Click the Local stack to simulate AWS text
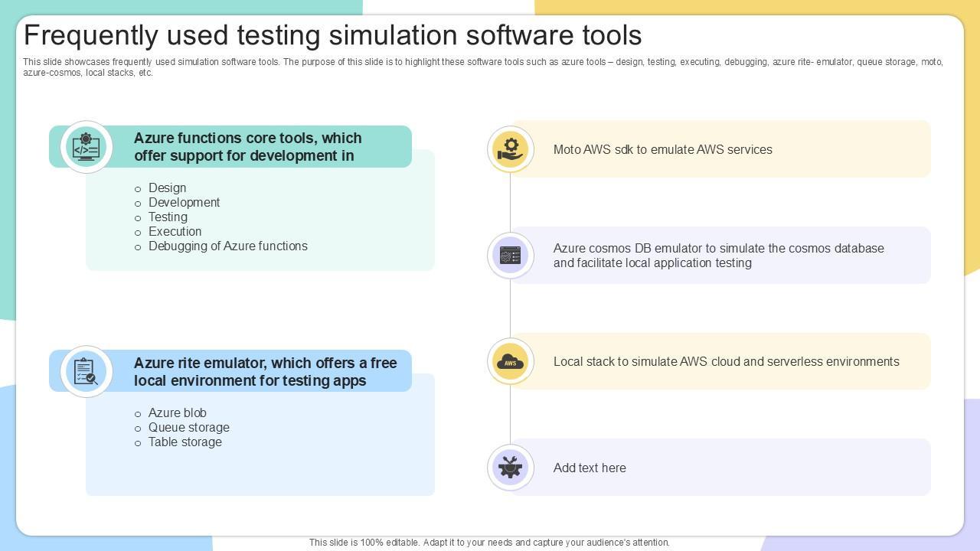Viewport: 980px width, 551px height. click(x=726, y=362)
